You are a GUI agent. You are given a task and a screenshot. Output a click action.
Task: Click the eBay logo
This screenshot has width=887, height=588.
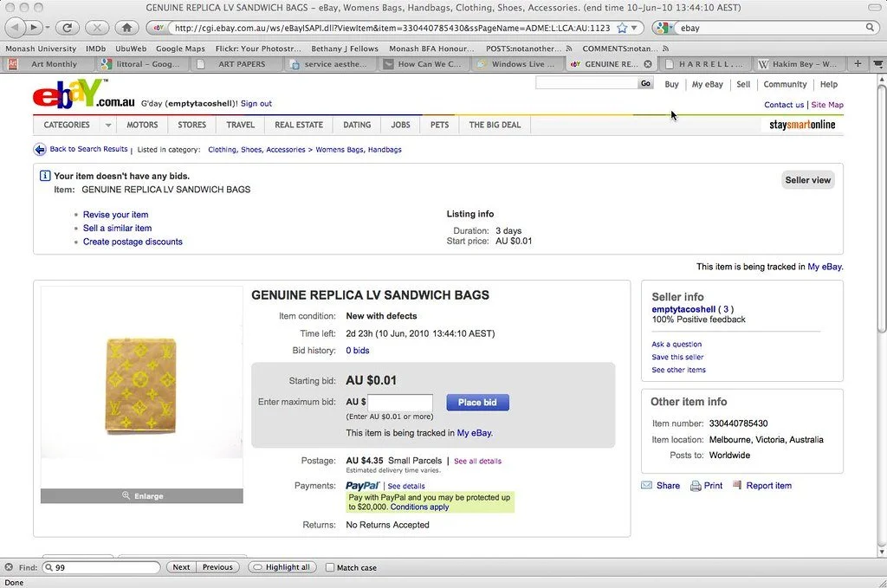(84, 94)
